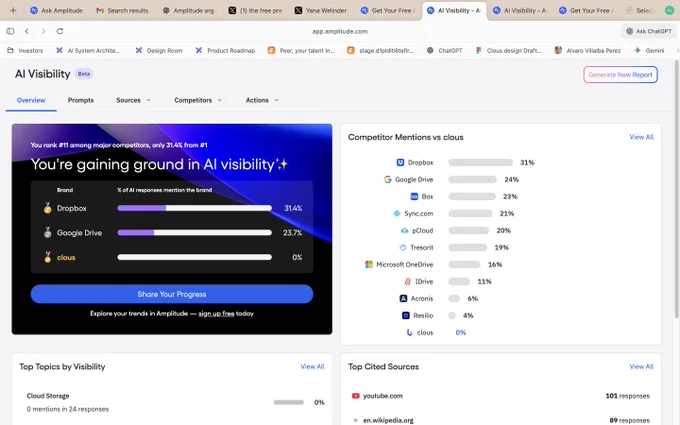
Task: Click the Acronis logo icon
Action: (403, 298)
